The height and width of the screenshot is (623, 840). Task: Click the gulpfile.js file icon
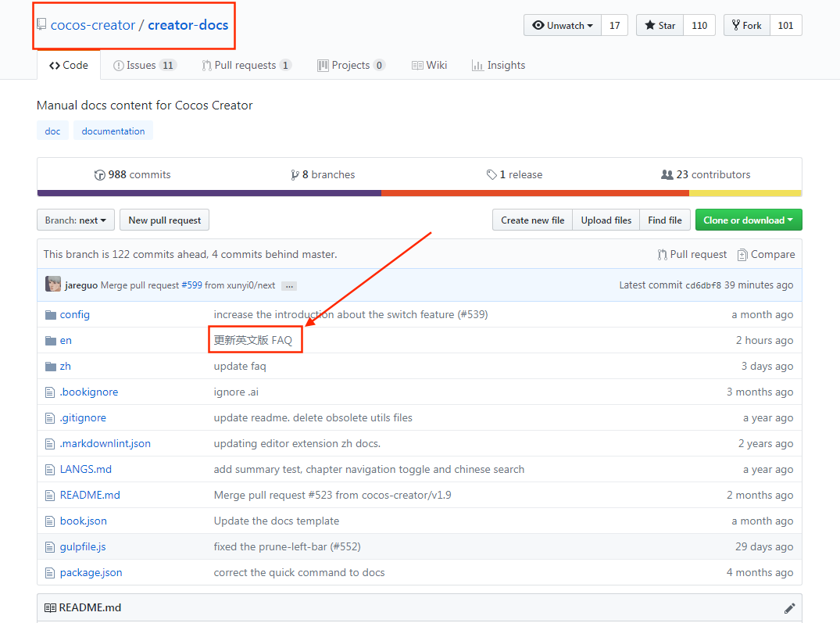tap(50, 546)
